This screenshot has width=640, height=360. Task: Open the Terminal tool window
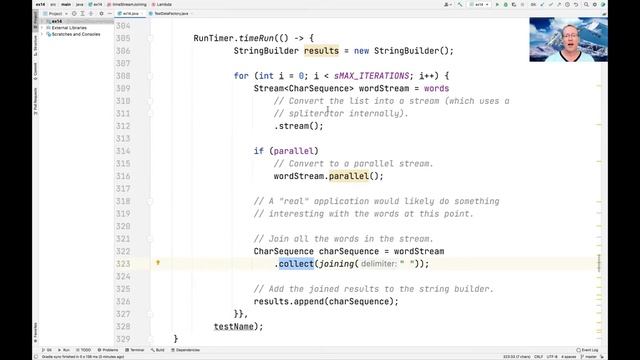point(135,350)
